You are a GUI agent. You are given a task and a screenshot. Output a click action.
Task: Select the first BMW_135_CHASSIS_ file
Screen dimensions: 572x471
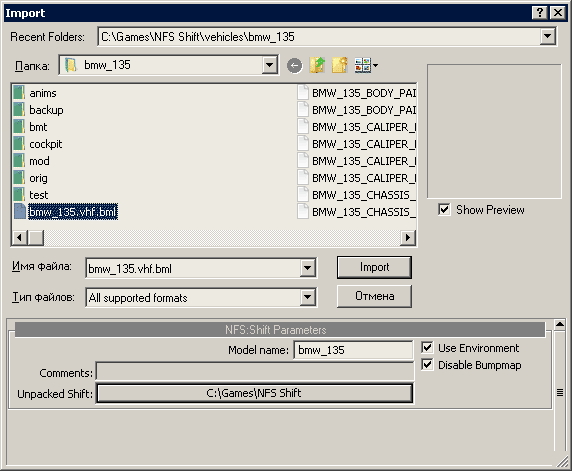coord(357,195)
